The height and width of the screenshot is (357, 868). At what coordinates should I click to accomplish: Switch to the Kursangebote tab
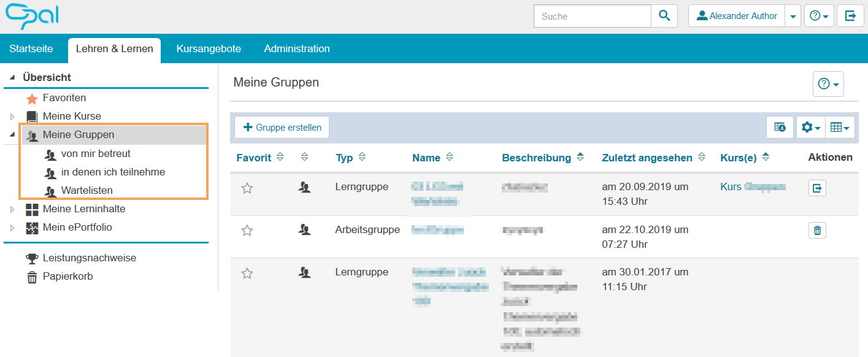tap(209, 48)
